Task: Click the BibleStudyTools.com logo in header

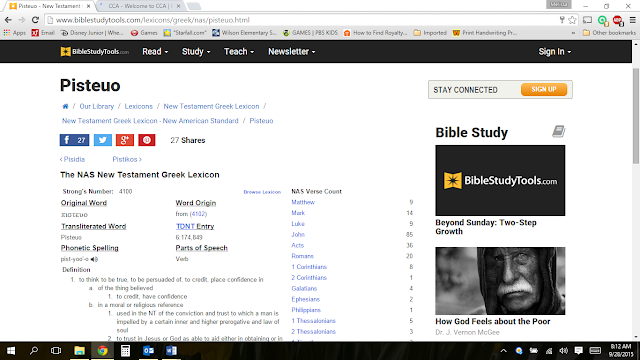Action: point(95,52)
